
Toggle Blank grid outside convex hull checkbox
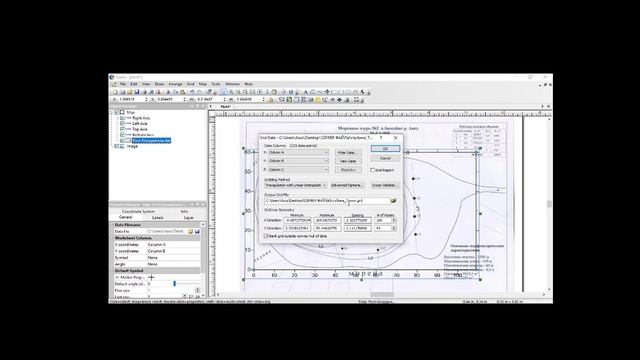(266, 236)
